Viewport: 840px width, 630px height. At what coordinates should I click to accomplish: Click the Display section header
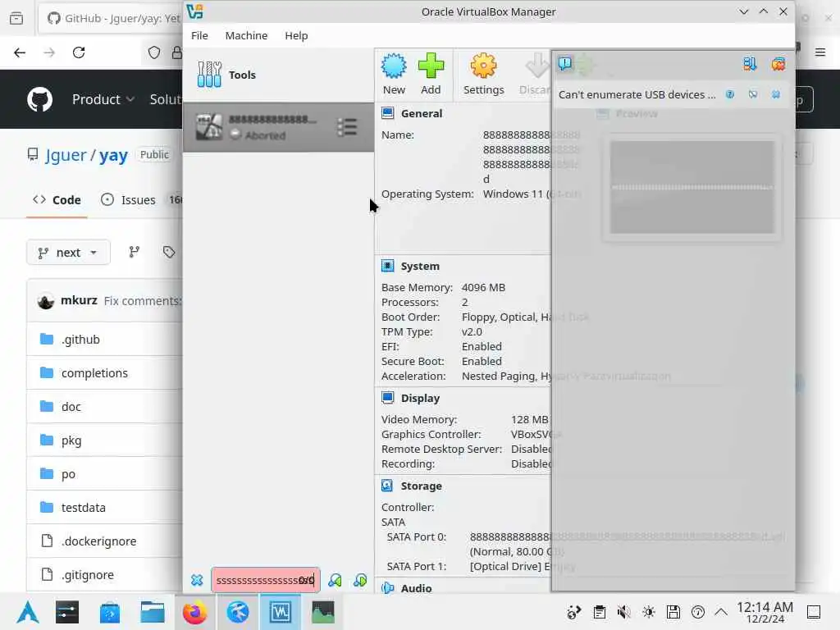pyautogui.click(x=420, y=399)
